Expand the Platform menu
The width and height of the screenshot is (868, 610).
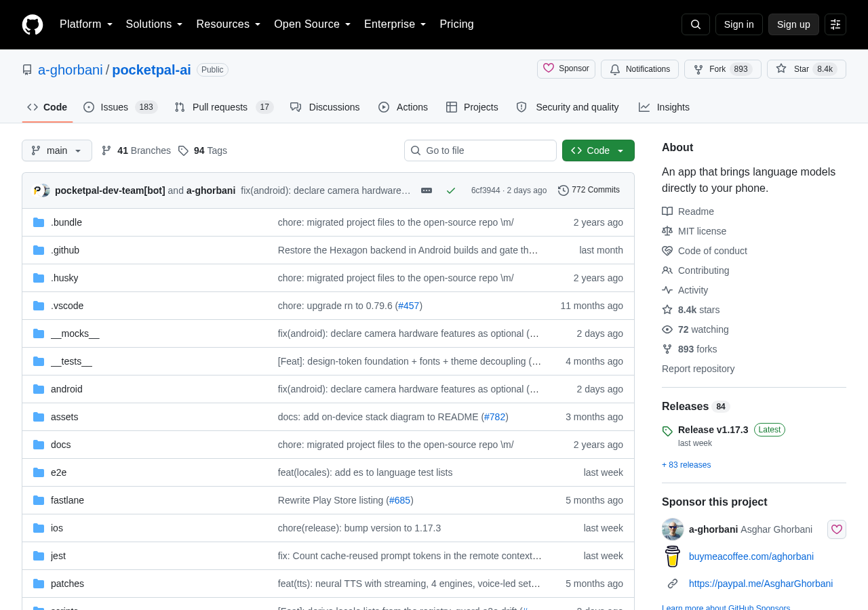pyautogui.click(x=86, y=24)
